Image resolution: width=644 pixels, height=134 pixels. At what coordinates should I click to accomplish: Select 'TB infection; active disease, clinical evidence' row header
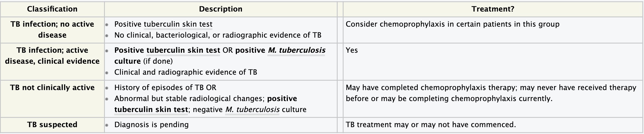click(52, 56)
